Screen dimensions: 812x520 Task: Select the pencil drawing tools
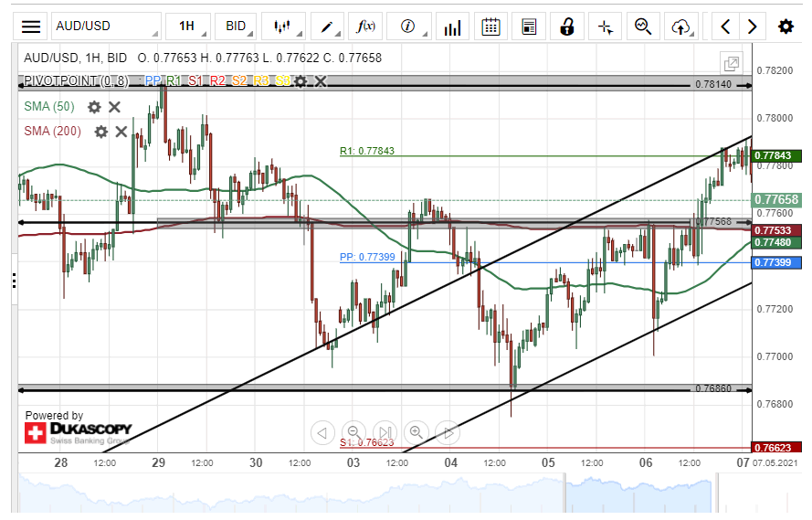tap(327, 27)
